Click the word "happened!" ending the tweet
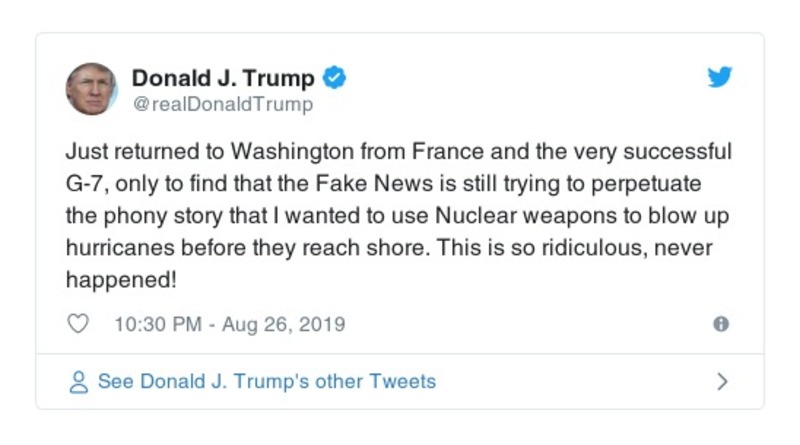 click(120, 280)
